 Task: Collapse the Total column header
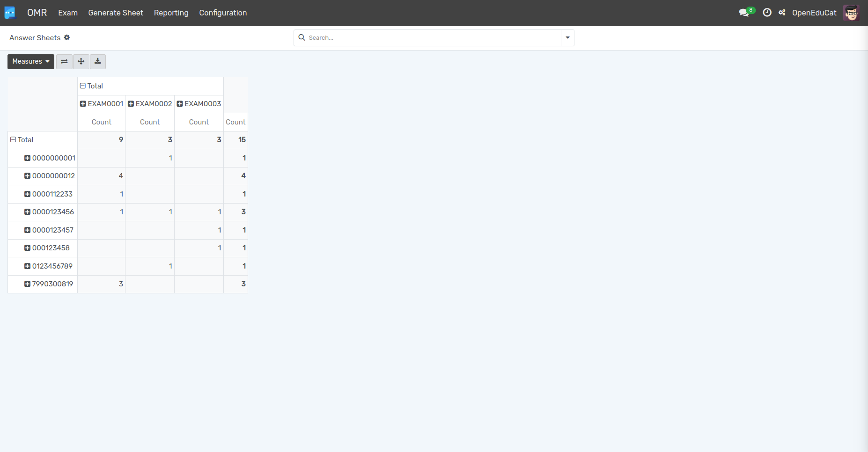click(x=91, y=86)
